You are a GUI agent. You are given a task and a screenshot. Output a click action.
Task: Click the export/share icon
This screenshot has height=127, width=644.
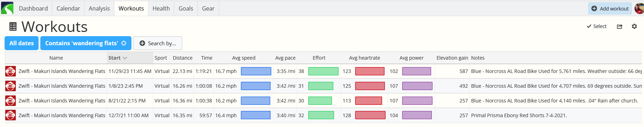click(x=619, y=26)
